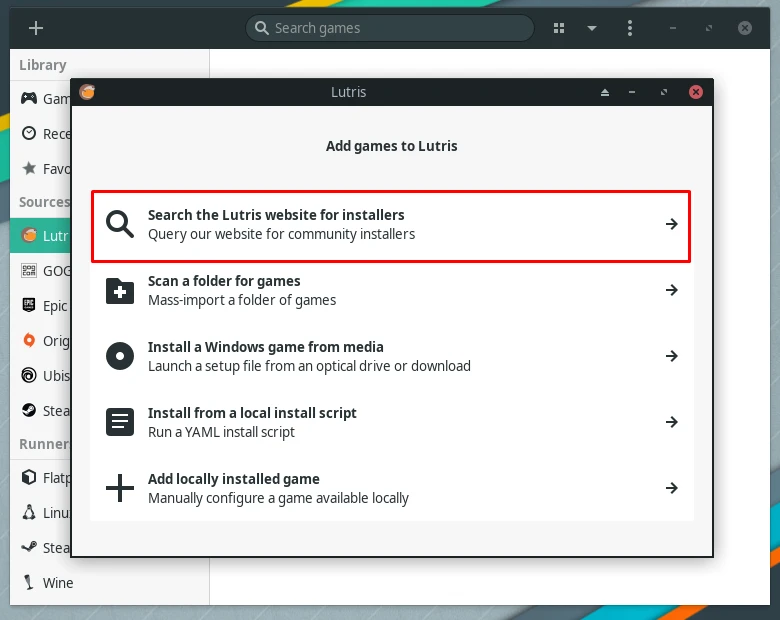
Task: Click arrow next to local install script
Action: 672,422
